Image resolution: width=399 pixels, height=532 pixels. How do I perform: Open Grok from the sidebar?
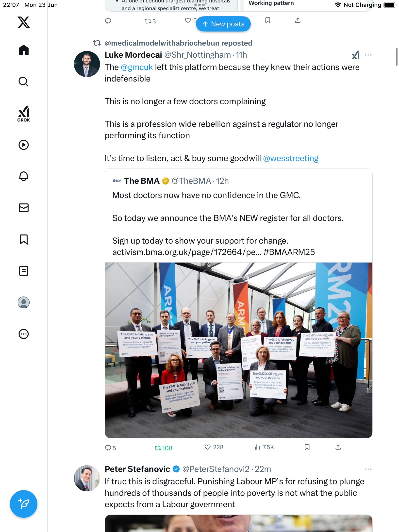(24, 114)
